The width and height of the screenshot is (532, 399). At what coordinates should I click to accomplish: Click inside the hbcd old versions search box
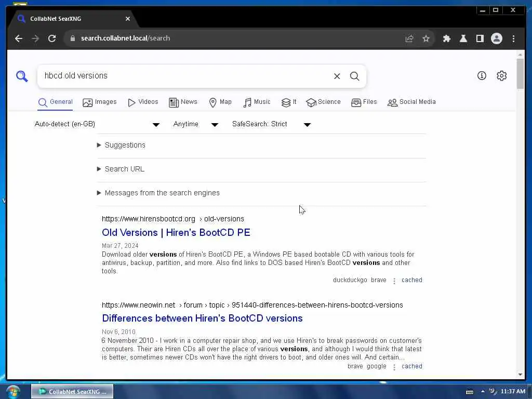185,76
